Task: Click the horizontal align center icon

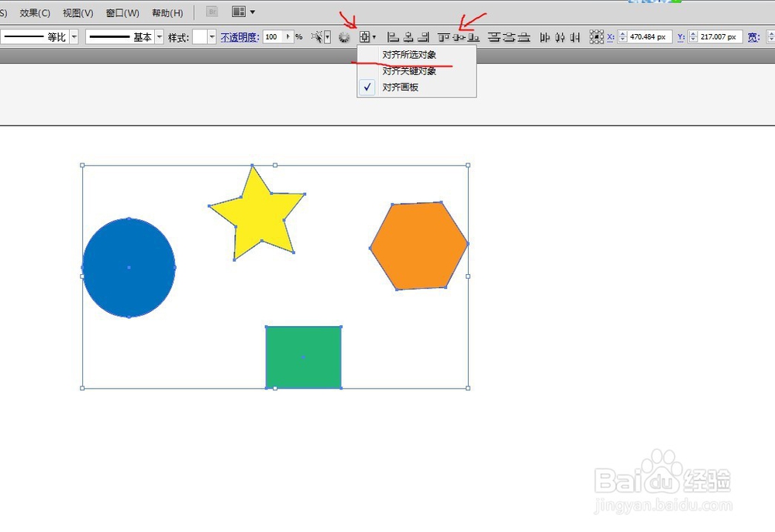Action: click(x=408, y=36)
